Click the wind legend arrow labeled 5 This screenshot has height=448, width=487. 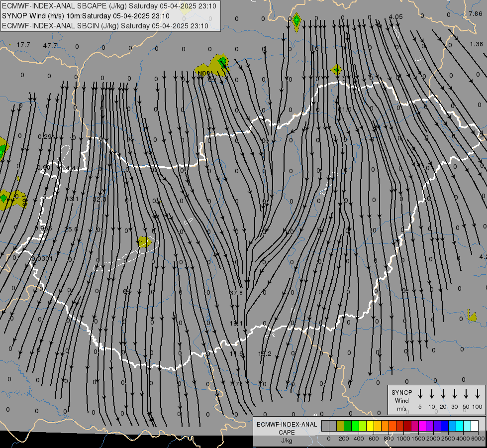pos(420,394)
